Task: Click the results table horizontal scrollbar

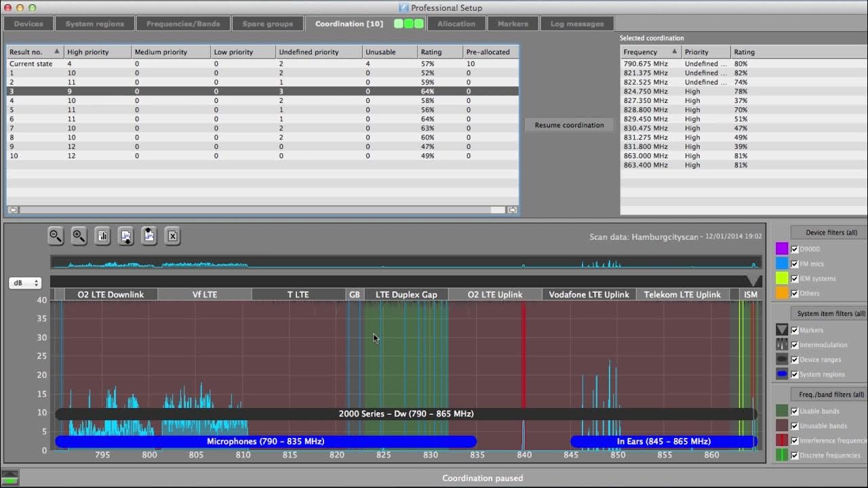Action: [x=262, y=210]
